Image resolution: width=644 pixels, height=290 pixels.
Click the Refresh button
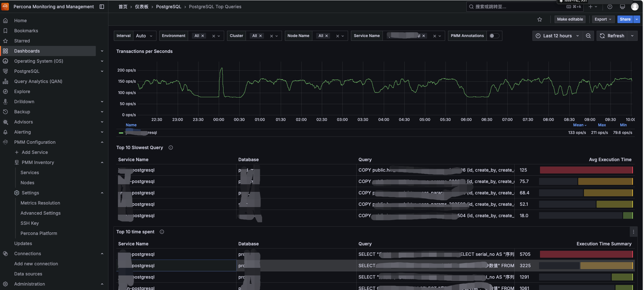[612, 36]
